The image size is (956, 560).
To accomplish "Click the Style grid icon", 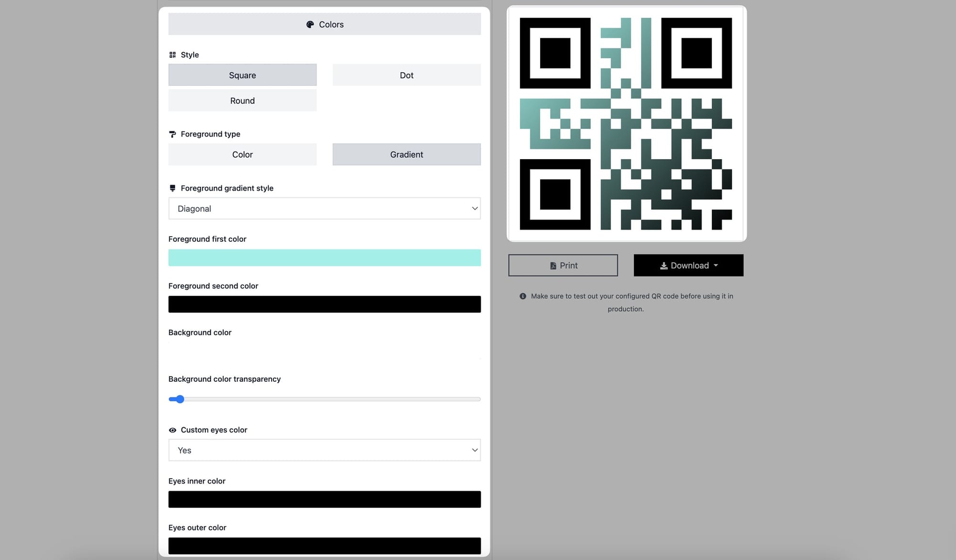I will (172, 54).
